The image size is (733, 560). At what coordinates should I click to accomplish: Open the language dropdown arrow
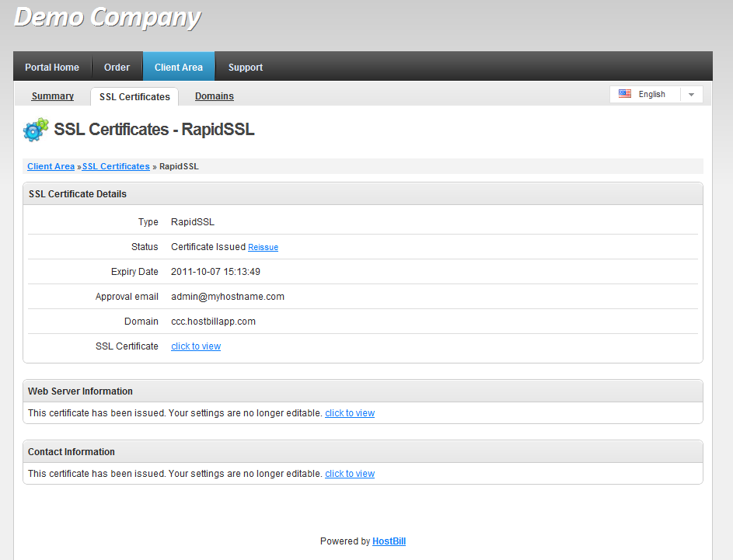click(x=691, y=94)
